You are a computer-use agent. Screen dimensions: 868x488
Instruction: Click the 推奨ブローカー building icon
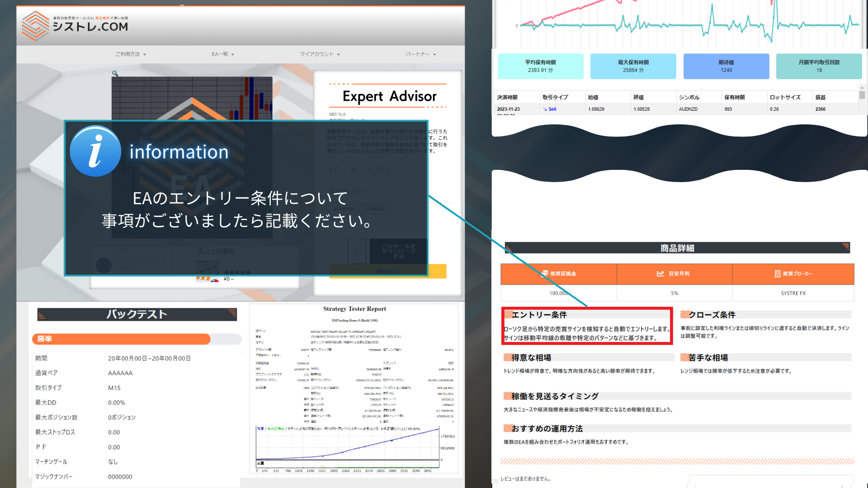click(778, 274)
